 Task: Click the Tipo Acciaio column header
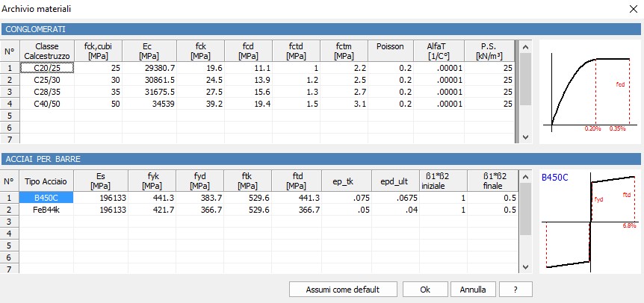click(46, 181)
